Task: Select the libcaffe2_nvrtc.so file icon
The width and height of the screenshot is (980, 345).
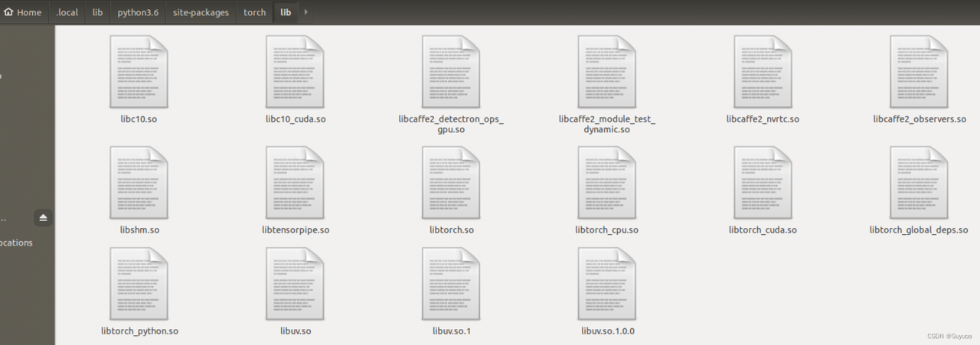Action: tap(763, 71)
